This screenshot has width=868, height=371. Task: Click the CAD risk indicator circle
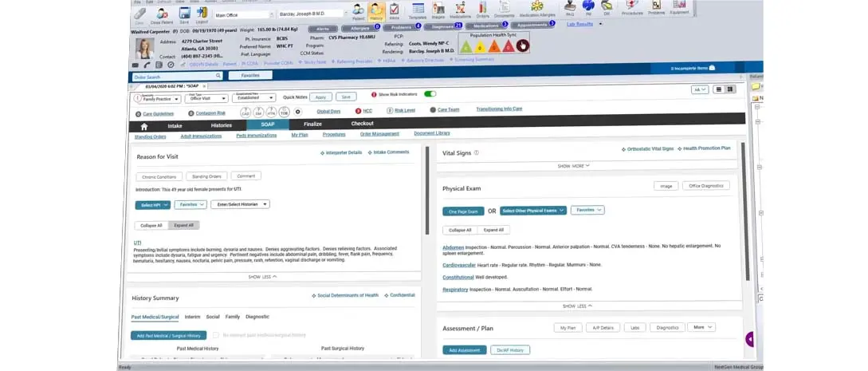[x=245, y=112]
